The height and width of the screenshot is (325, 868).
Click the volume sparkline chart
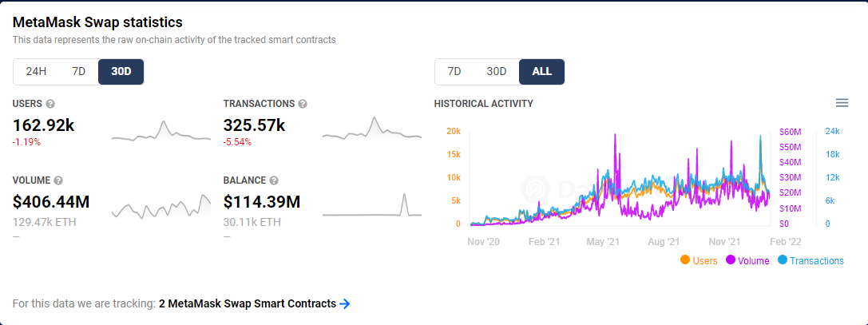[x=161, y=207]
